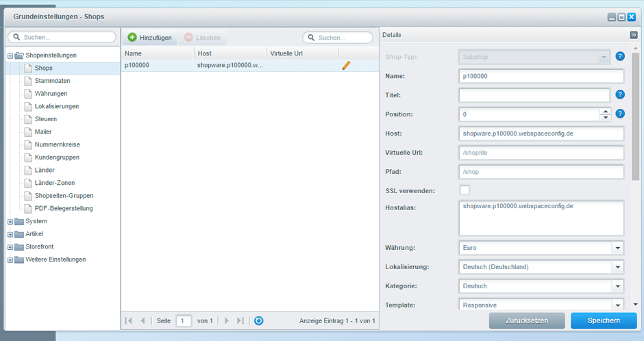Collapse the Shopeinstellungen tree node

(10, 56)
